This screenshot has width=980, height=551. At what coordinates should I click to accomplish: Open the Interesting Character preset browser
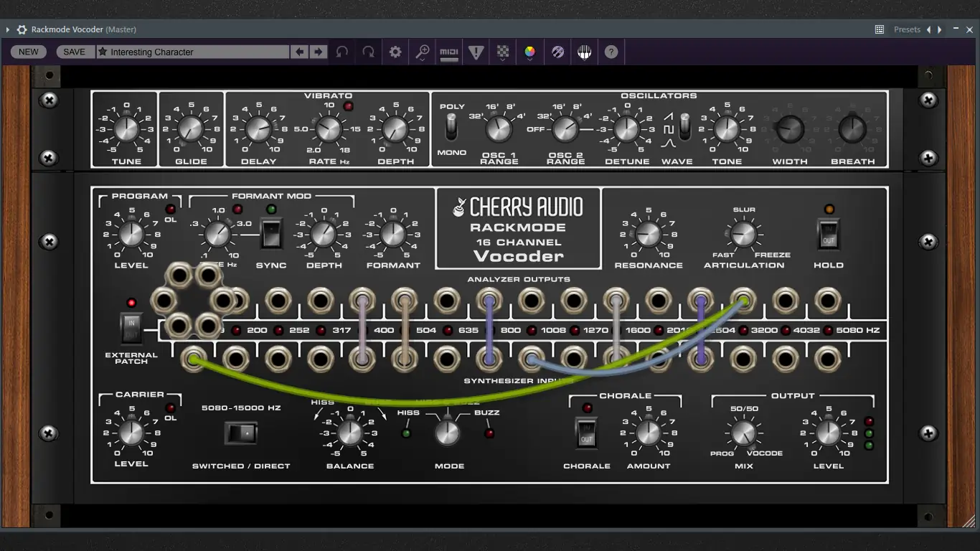pos(192,52)
